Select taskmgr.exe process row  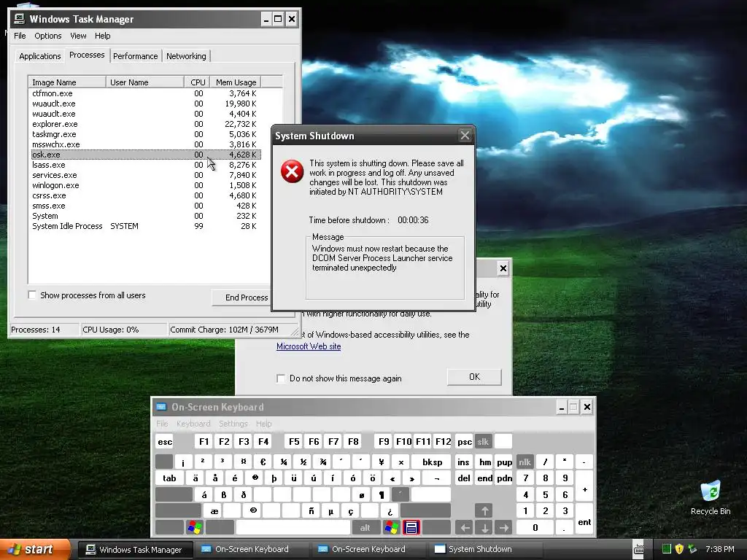tap(145, 134)
